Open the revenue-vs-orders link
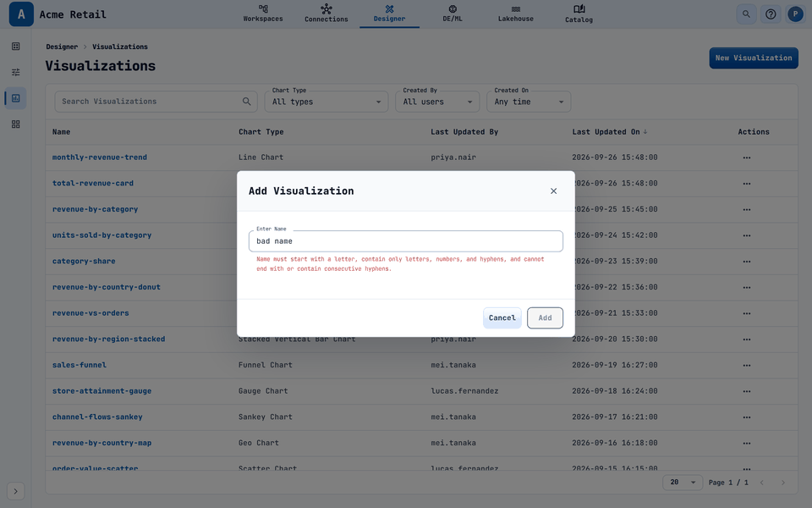Viewport: 812px width, 508px height. 91,312
